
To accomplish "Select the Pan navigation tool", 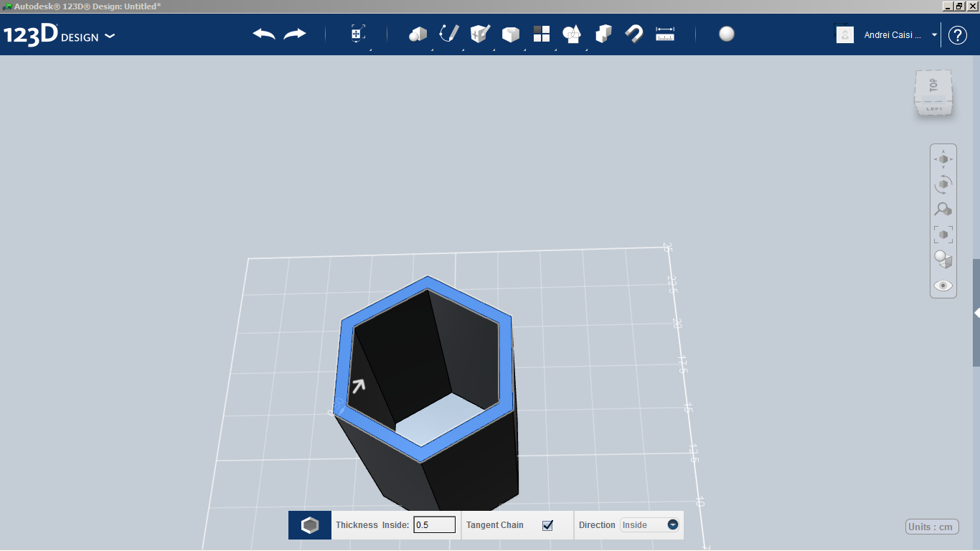I will 943,159.
